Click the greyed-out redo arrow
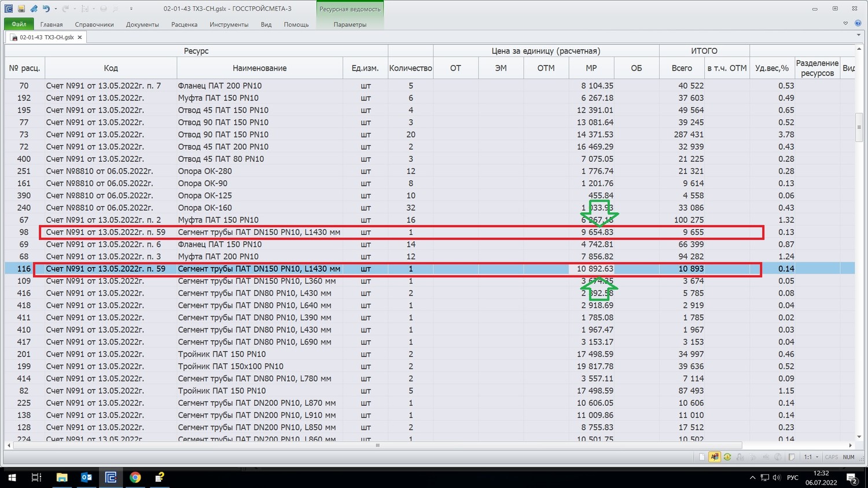The image size is (868, 488). pyautogui.click(x=65, y=9)
